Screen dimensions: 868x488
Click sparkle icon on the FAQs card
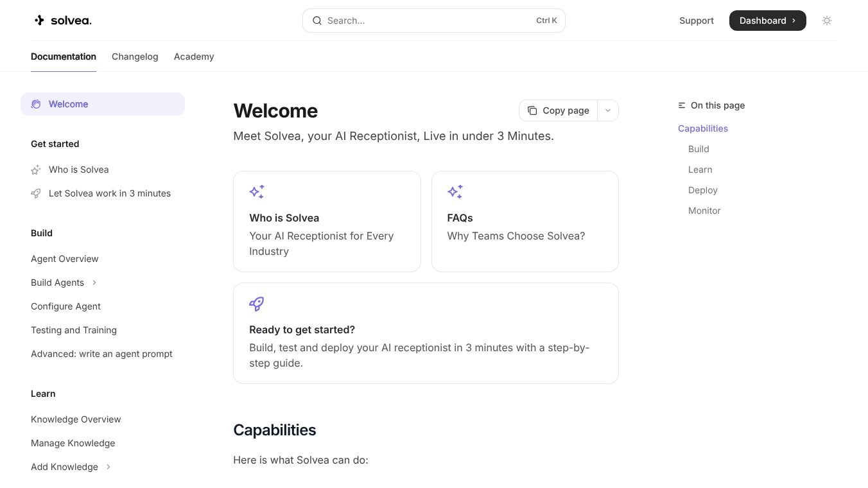pos(455,191)
